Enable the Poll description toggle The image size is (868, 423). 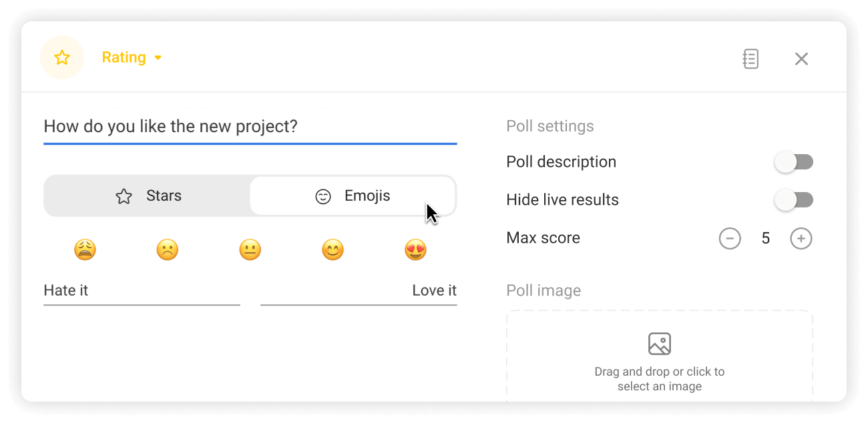[x=793, y=162]
